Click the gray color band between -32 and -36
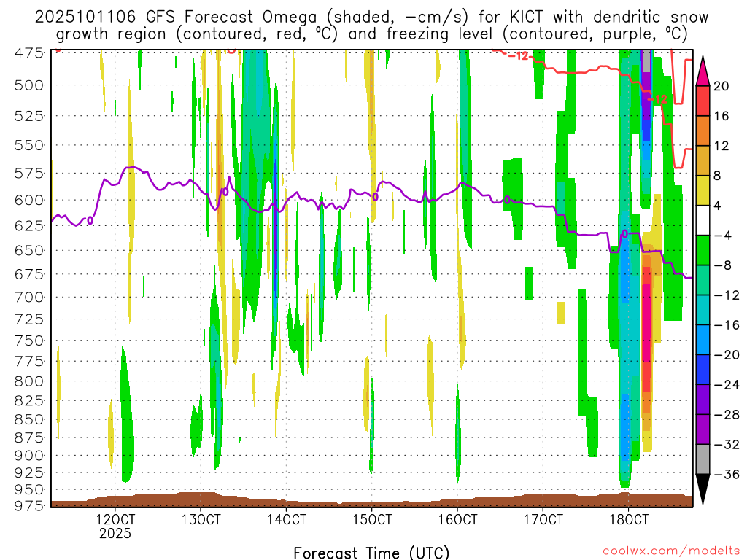 coord(703,459)
